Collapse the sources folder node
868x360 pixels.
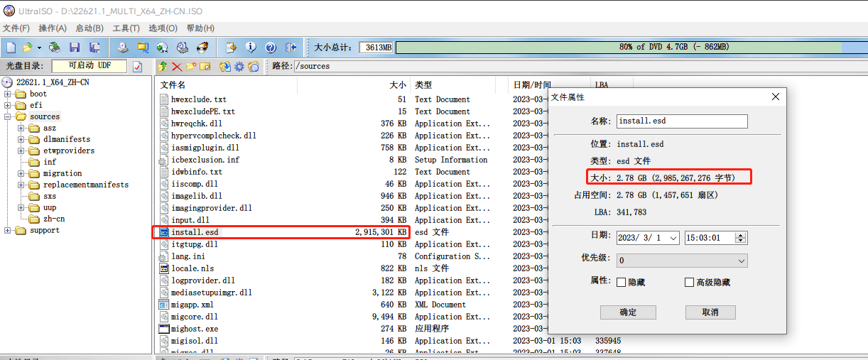click(8, 116)
